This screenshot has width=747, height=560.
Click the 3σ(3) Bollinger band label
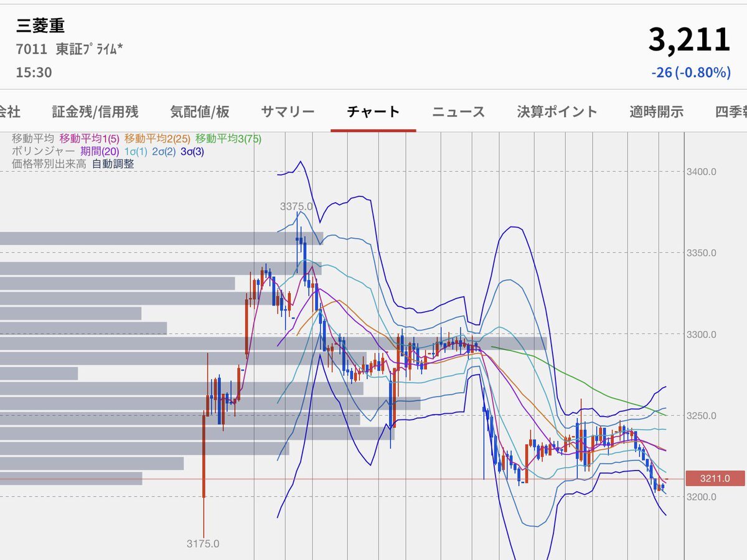point(192,151)
